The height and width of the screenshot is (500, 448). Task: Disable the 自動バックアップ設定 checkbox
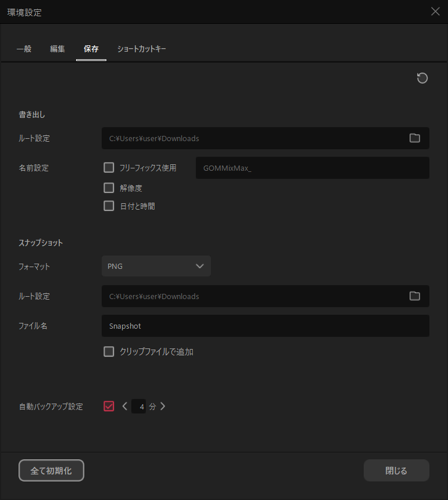pyautogui.click(x=109, y=407)
